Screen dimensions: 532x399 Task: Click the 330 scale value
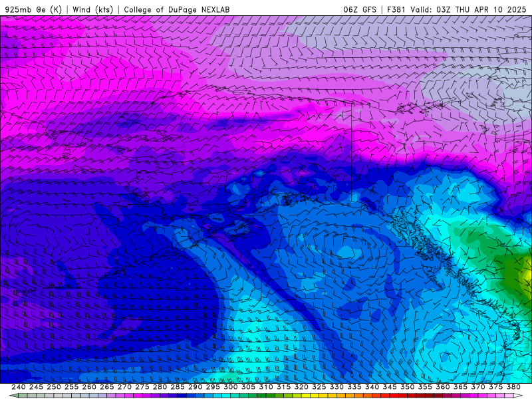[x=336, y=387]
